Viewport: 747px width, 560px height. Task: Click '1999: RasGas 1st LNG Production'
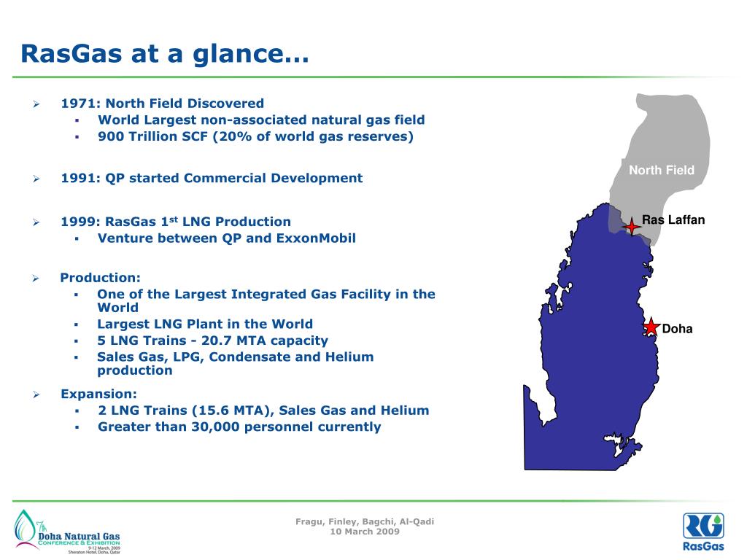(176, 222)
